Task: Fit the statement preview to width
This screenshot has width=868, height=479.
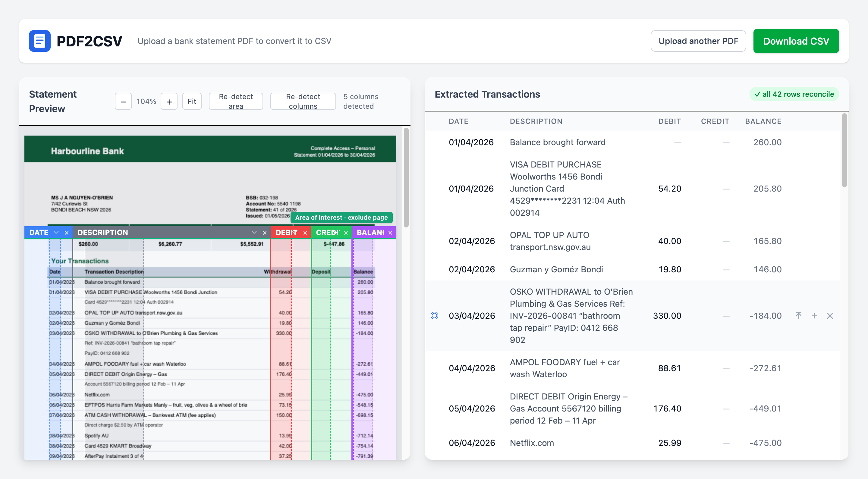Action: pos(192,102)
